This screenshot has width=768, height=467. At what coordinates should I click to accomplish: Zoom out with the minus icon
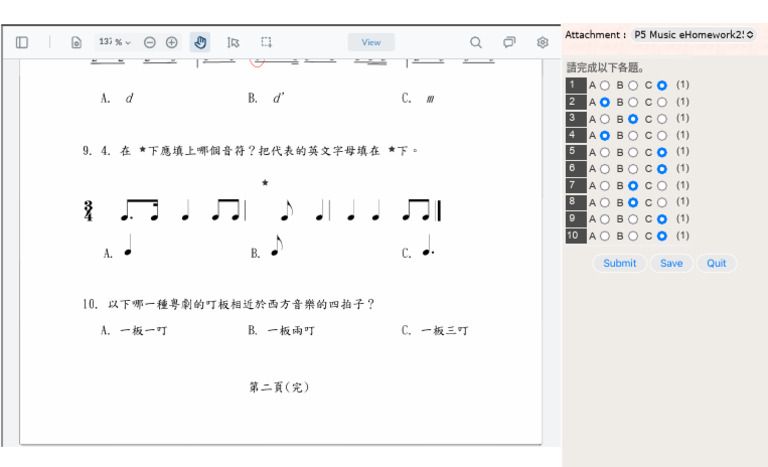[x=149, y=43]
